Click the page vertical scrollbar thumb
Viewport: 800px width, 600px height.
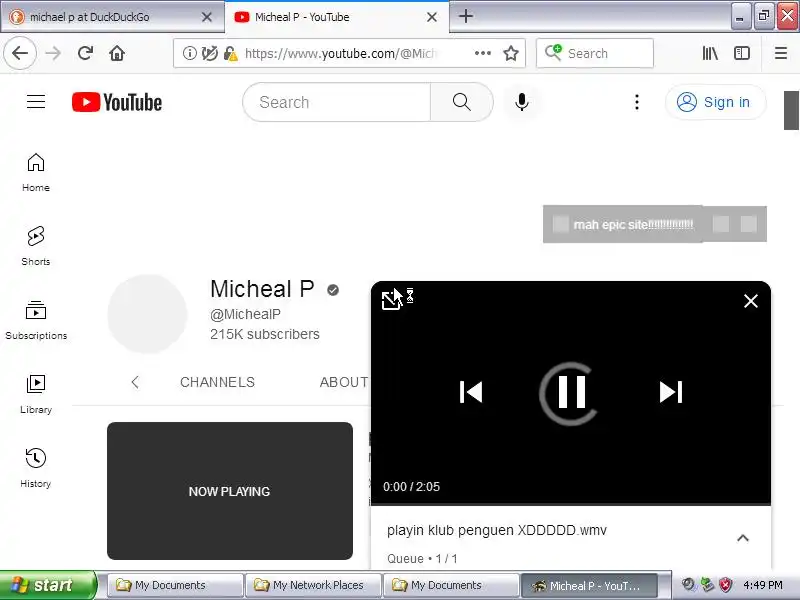(x=791, y=110)
